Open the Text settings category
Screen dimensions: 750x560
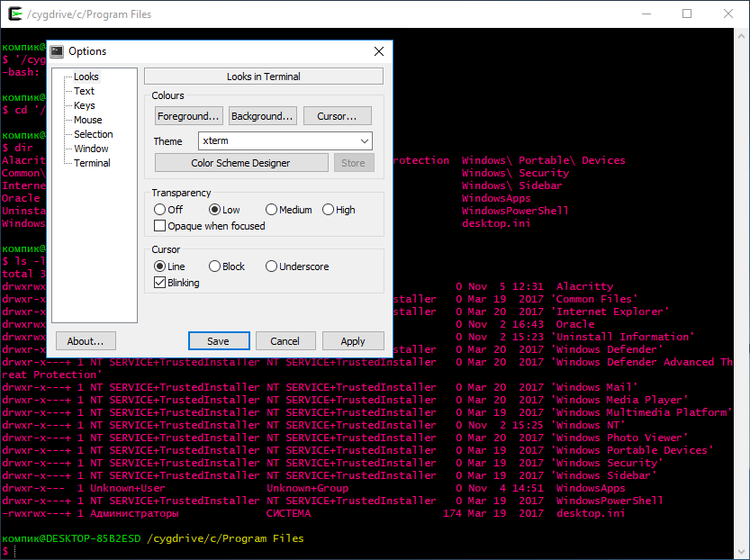click(x=84, y=91)
